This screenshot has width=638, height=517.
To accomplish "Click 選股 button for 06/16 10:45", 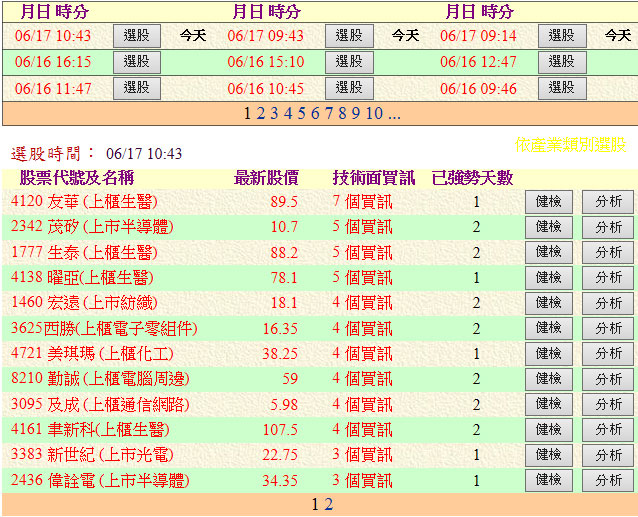I will 349,88.
